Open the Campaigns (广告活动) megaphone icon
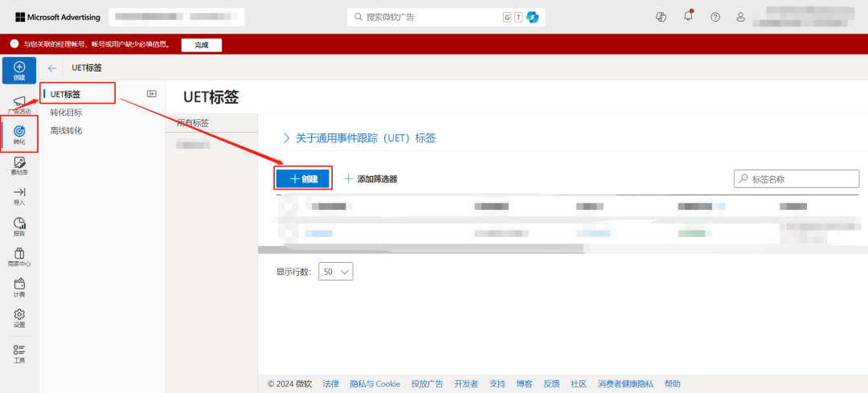Screen dimensions: 868x393 tap(19, 104)
